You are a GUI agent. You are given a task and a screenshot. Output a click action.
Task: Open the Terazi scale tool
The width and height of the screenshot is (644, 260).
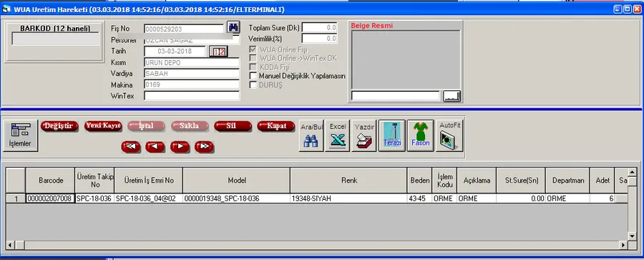point(392,136)
